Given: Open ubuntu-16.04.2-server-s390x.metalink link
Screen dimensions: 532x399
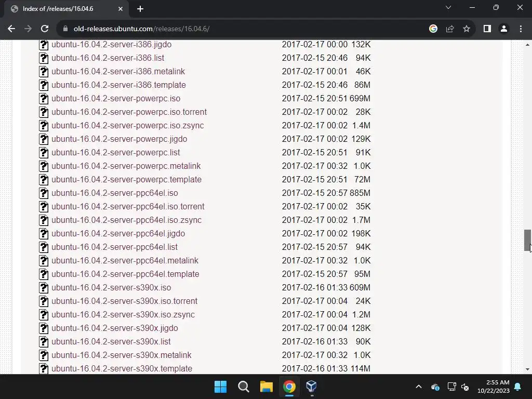Looking at the screenshot, I should 121,355.
